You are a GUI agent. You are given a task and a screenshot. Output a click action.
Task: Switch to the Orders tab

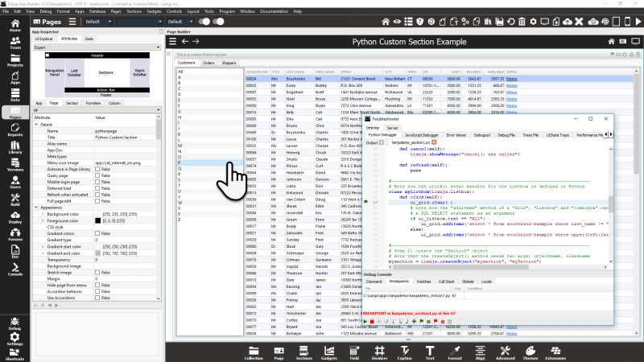point(208,62)
